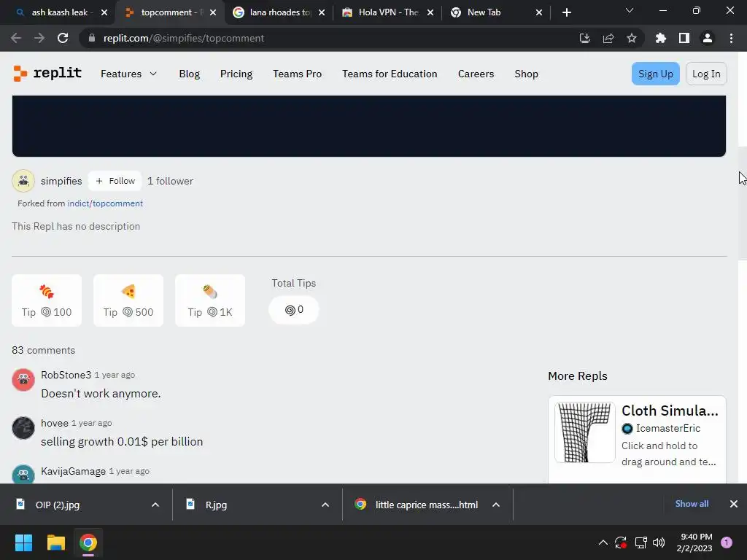Image resolution: width=747 pixels, height=560 pixels.
Task: Toggle the browser side panel icon
Action: pos(684,38)
